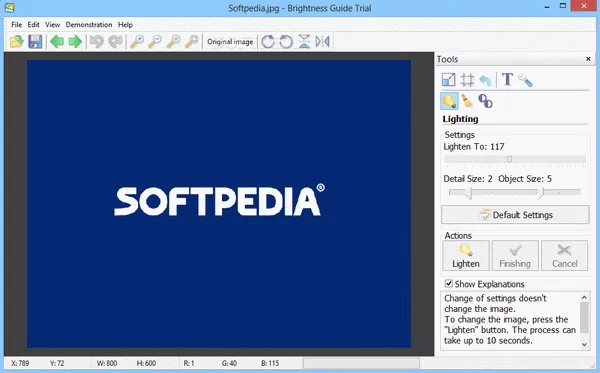The height and width of the screenshot is (373, 600).
Task: Click the fourth magnifier icon with a square
Action: pyautogui.click(x=191, y=41)
